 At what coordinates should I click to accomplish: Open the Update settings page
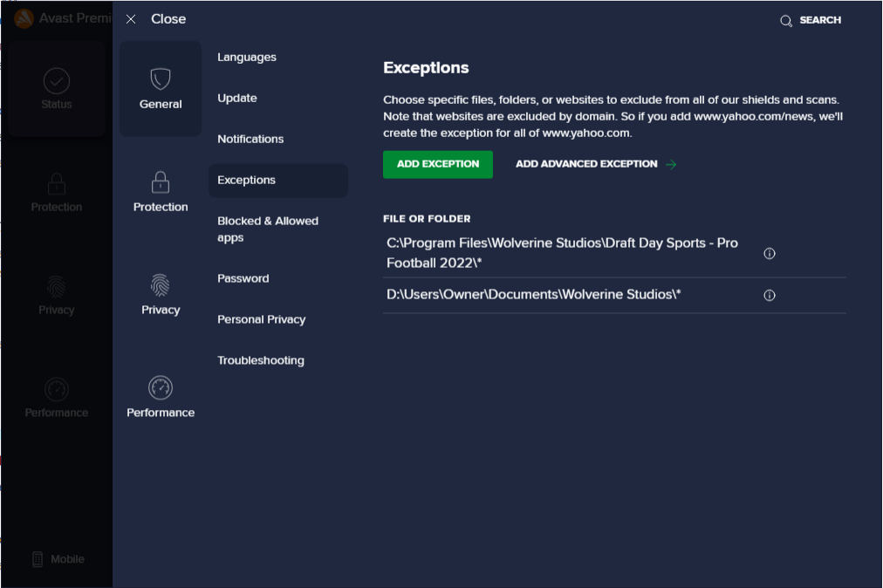click(x=237, y=98)
